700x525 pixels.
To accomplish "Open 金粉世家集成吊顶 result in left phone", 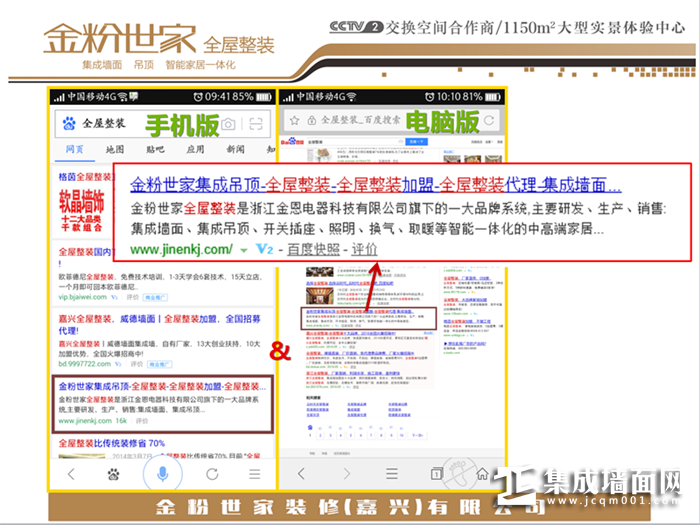I will [x=162, y=387].
